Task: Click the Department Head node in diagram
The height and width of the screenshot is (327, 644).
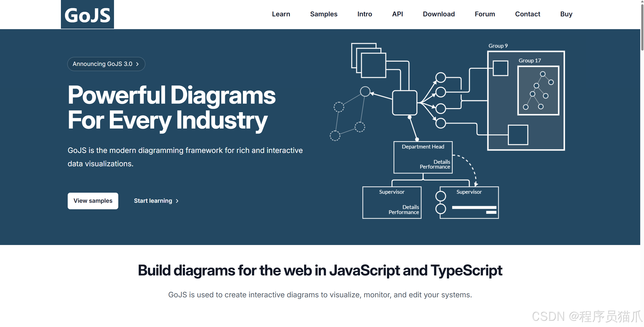Action: click(423, 157)
